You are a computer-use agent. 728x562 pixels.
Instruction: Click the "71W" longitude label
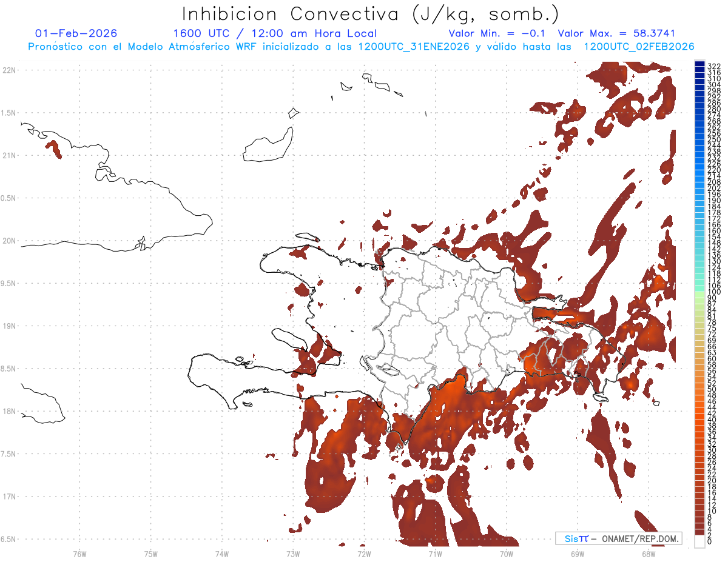[435, 554]
